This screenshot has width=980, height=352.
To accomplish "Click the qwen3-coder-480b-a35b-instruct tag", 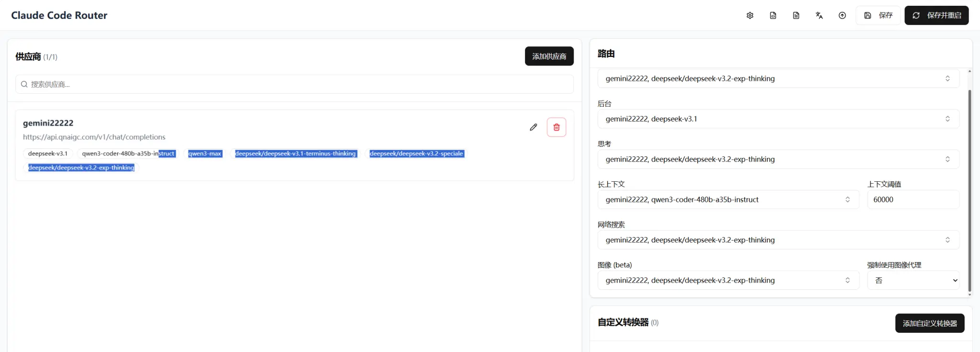I will (x=128, y=154).
